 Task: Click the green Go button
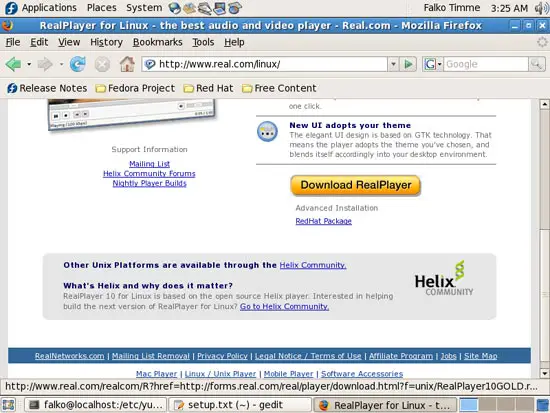click(408, 64)
